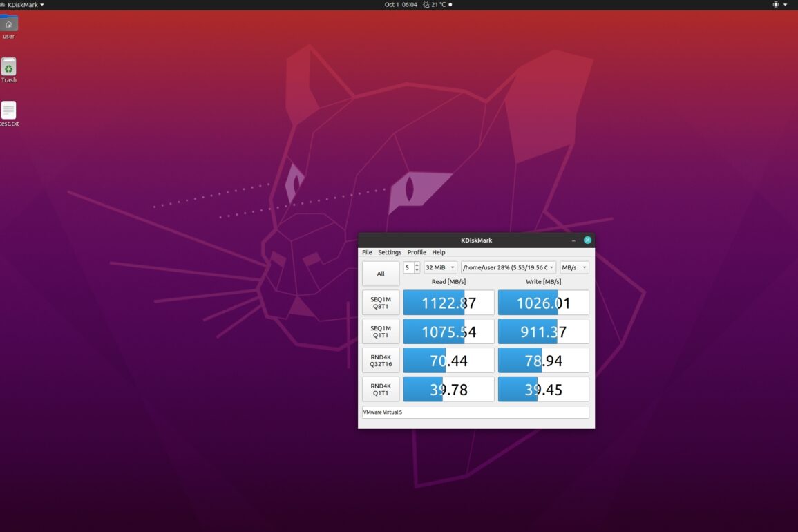Open the Help menu
This screenshot has height=532, width=798.
tap(439, 252)
